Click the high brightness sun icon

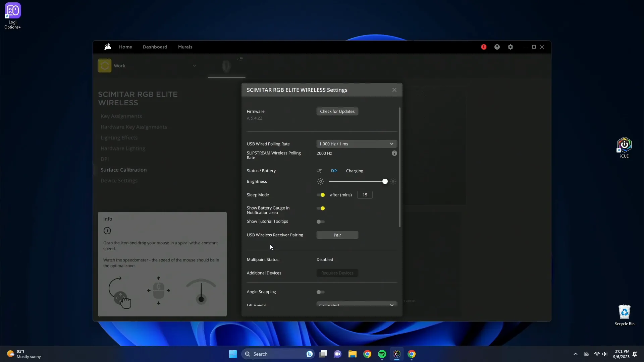pyautogui.click(x=393, y=181)
